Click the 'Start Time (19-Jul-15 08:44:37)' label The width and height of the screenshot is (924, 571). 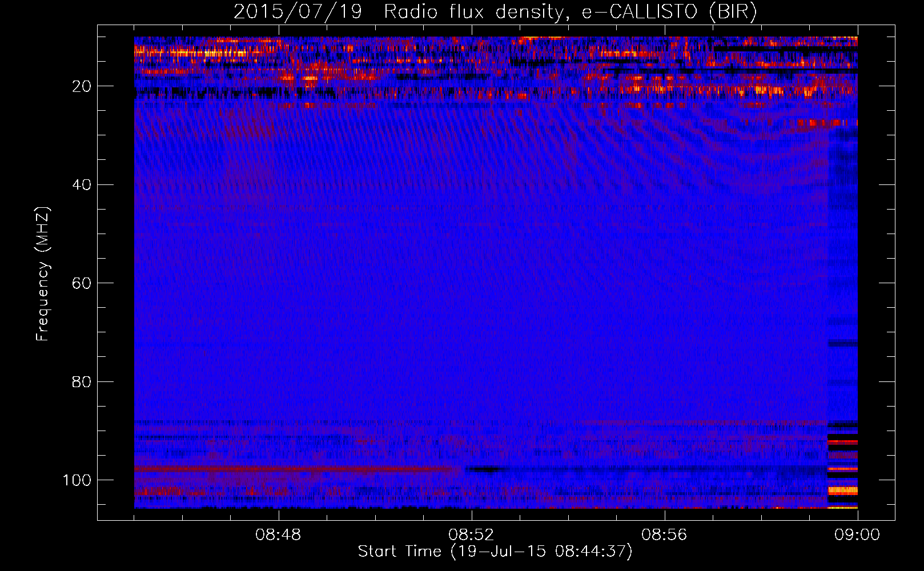tap(495, 552)
